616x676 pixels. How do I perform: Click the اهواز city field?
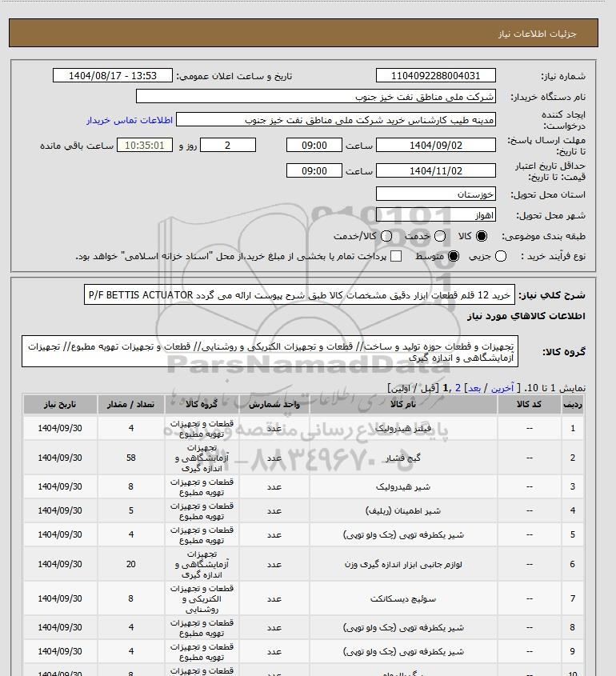click(435, 214)
